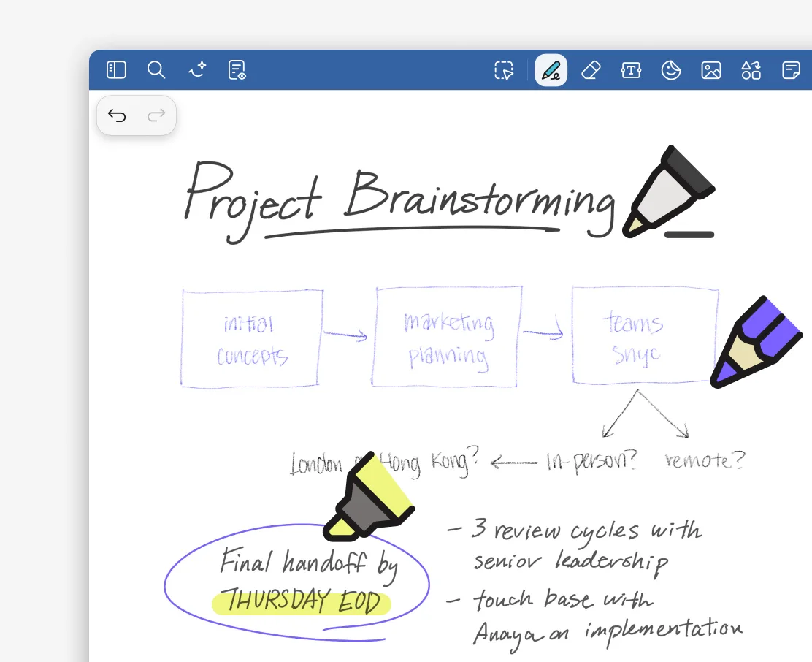The image size is (812, 662).
Task: Click the 'touch base with' note
Action: click(563, 599)
